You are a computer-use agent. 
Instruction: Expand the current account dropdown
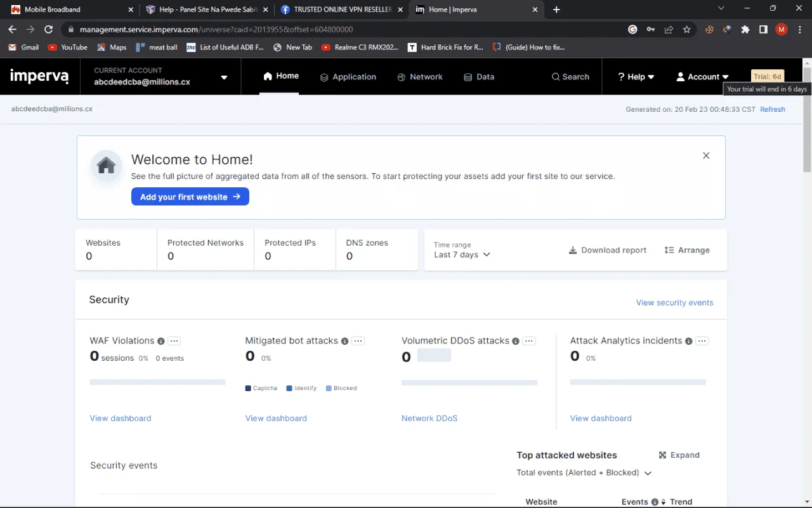click(x=224, y=77)
